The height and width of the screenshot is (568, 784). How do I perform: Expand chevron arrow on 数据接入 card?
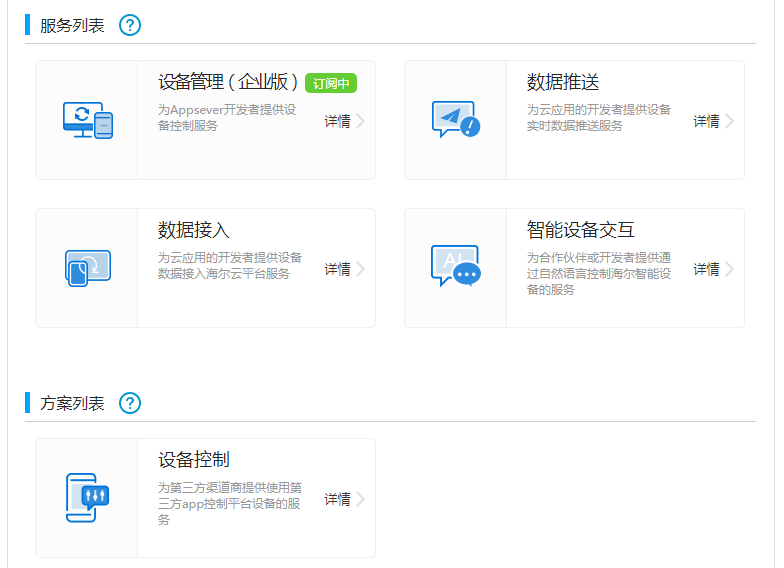click(x=361, y=269)
